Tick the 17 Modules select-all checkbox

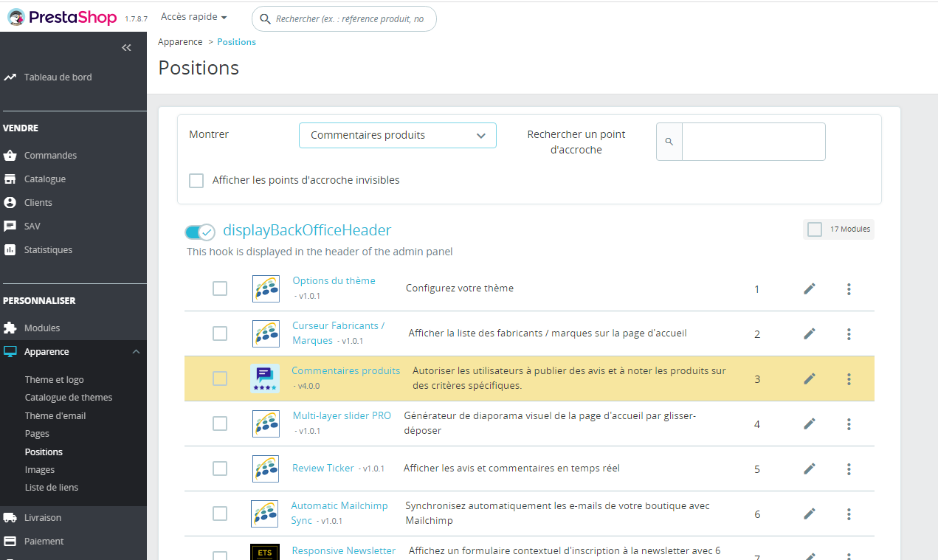(815, 229)
